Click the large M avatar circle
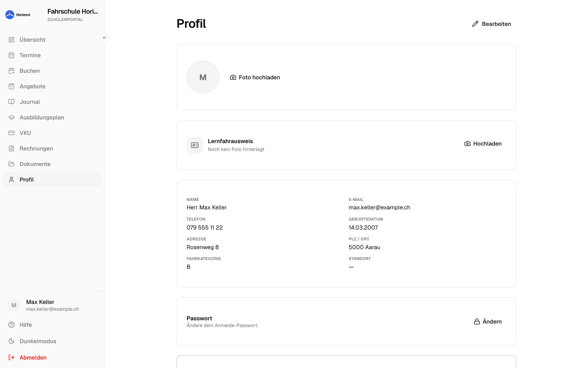This screenshot has width=588, height=368. coord(203,77)
